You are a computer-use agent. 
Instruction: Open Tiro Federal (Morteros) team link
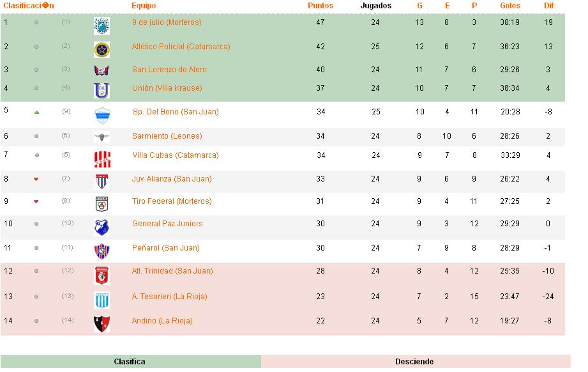171,201
